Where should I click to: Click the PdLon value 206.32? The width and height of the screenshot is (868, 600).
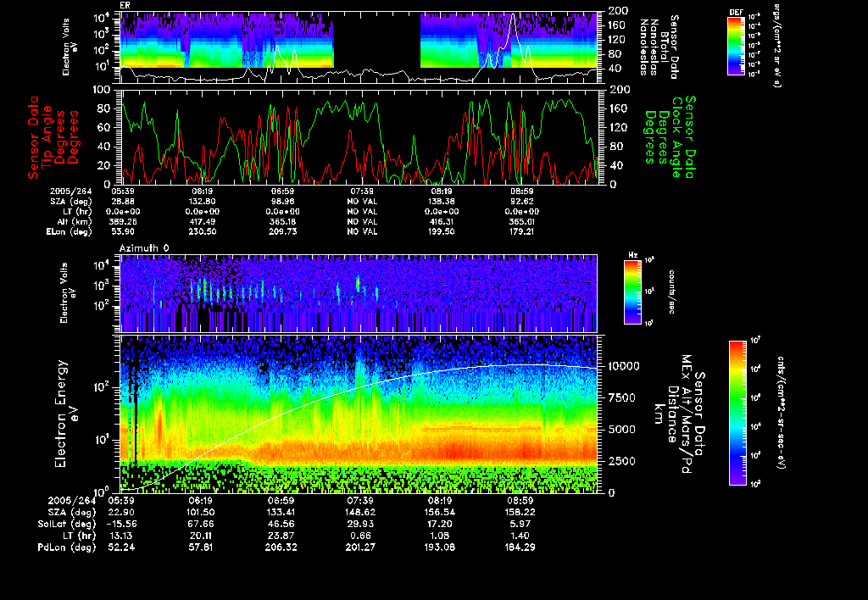click(281, 547)
